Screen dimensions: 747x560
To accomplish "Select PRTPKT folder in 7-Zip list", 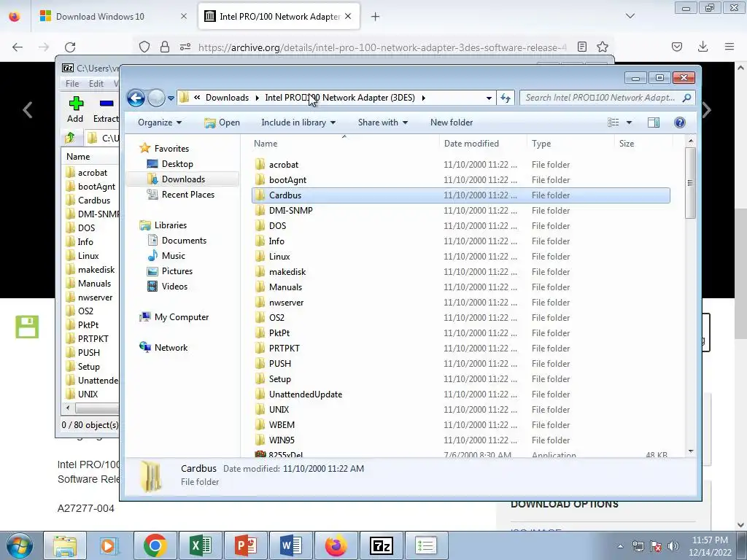I will [x=93, y=339].
